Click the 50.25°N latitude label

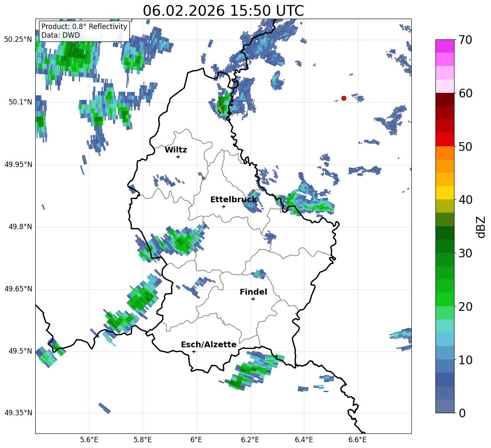[18, 40]
